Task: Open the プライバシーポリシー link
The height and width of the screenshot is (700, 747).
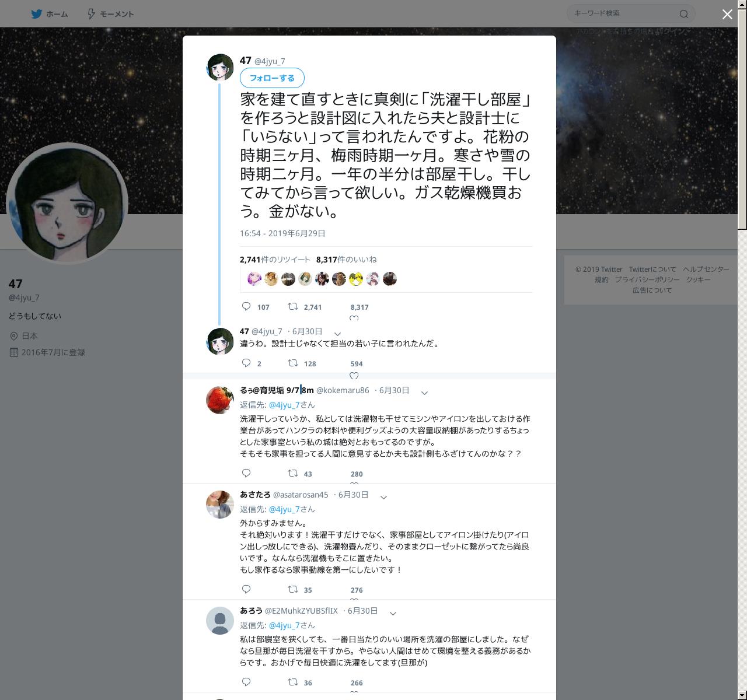Action: coord(647,279)
